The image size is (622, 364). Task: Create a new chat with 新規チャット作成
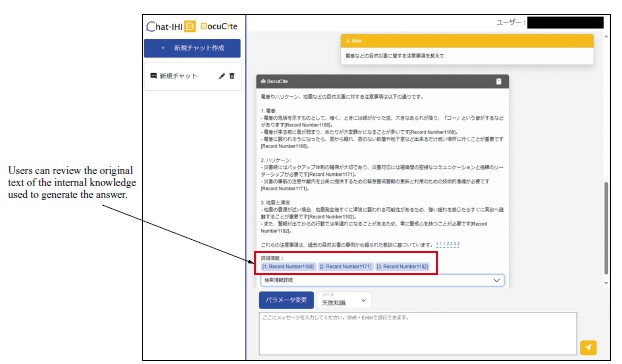[192, 48]
